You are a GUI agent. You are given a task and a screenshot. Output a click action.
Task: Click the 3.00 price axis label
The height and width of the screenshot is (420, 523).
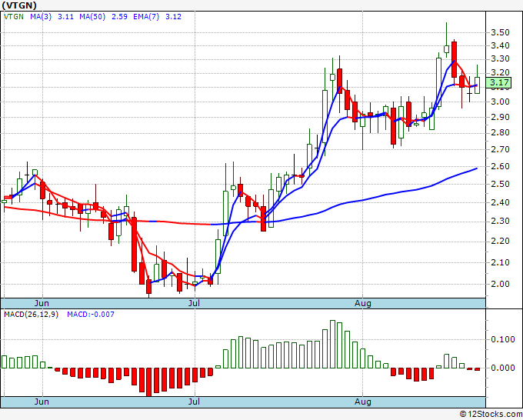(x=501, y=102)
